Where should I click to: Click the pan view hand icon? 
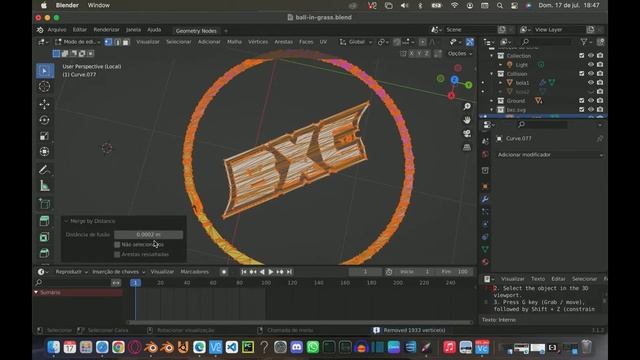click(467, 120)
